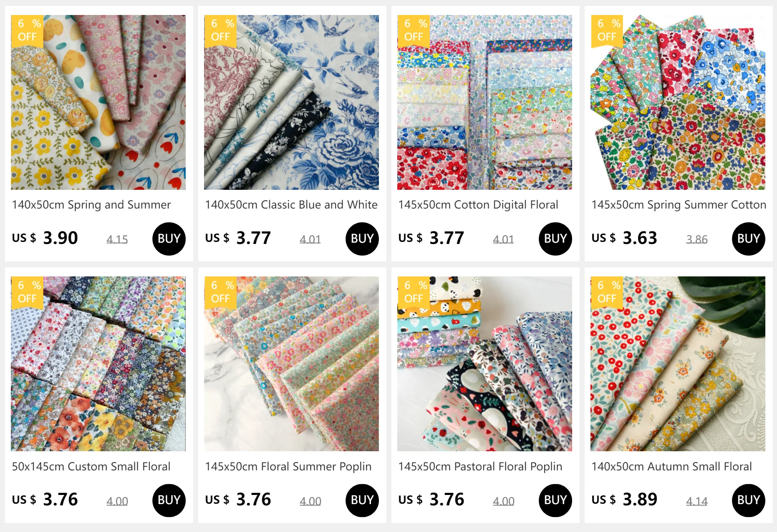Open the Cotton Digital Floral product image
Screen dimensions: 777x532
point(485,102)
